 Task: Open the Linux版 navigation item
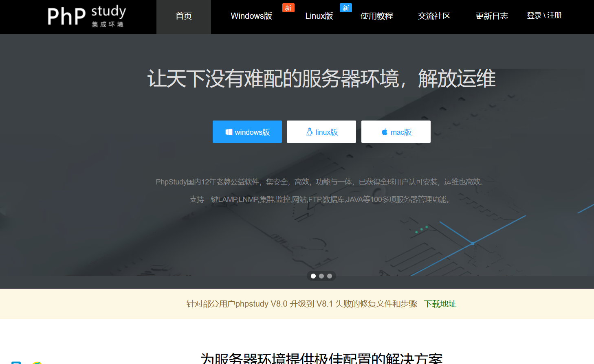tap(319, 16)
